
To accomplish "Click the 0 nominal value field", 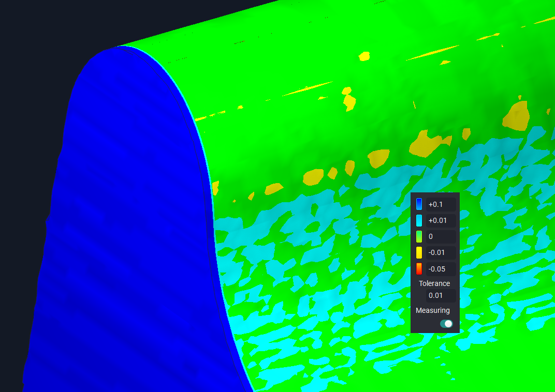I will (441, 236).
